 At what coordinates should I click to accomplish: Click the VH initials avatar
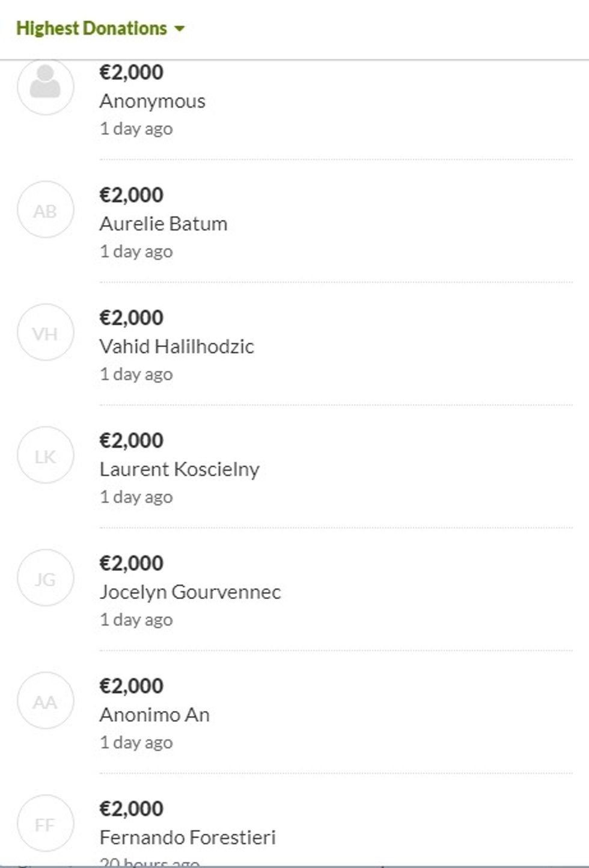coord(46,333)
